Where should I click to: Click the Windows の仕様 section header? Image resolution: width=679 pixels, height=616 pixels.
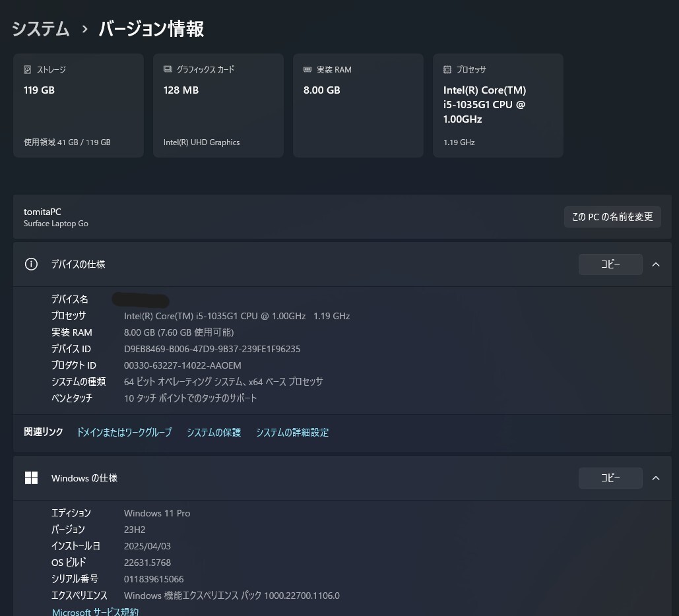(x=342, y=478)
